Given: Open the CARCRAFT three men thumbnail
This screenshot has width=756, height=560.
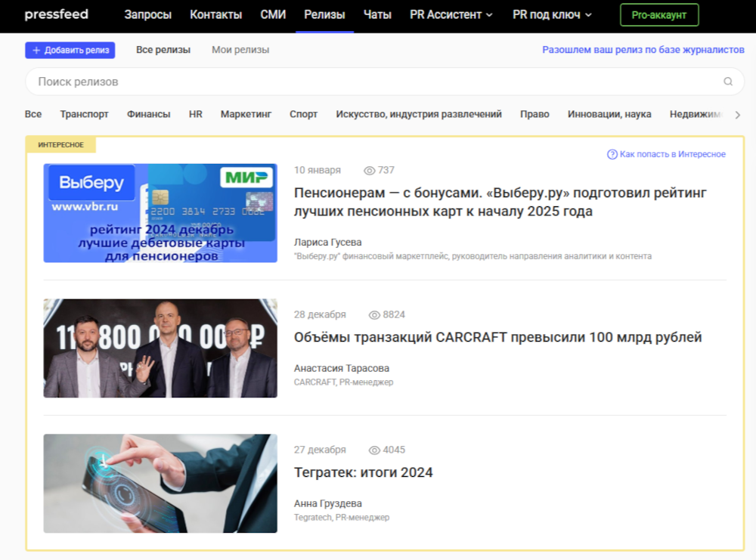Looking at the screenshot, I should point(160,348).
